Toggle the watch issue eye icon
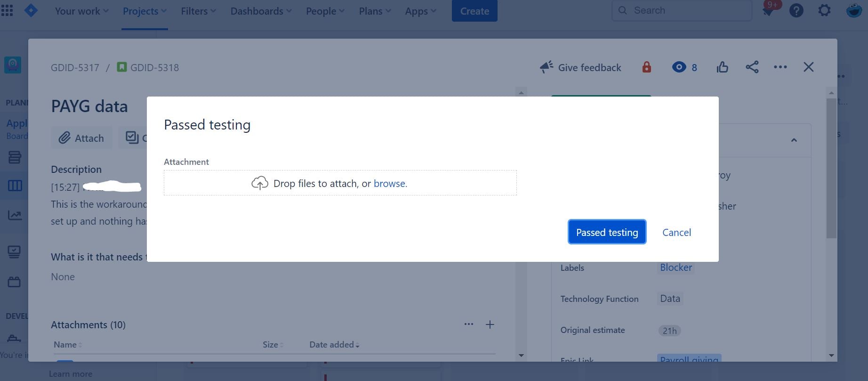This screenshot has width=868, height=381. pos(679,67)
